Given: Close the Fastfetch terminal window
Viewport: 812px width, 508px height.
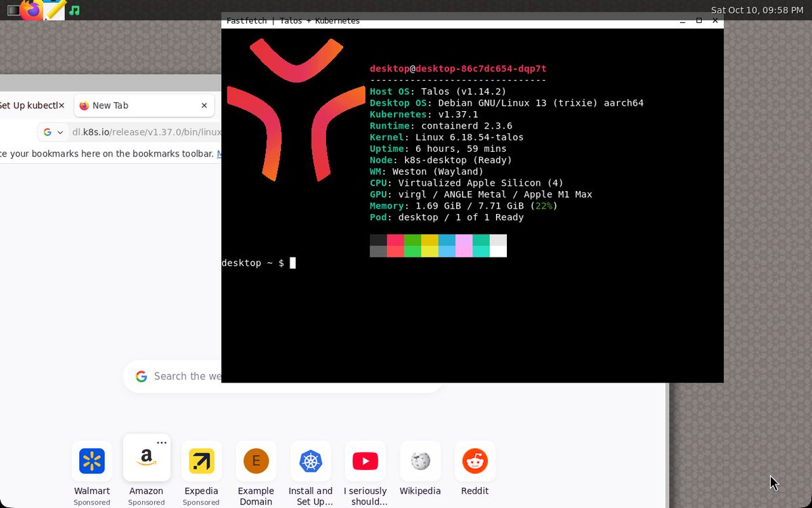Looking at the screenshot, I should pos(715,21).
